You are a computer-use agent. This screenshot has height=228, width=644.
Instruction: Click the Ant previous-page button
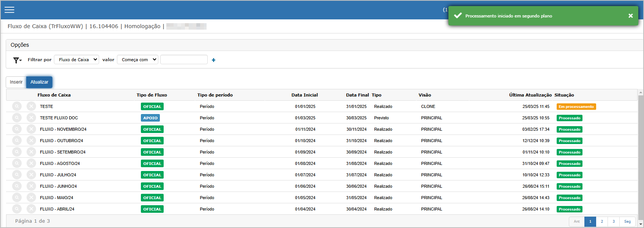tap(577, 222)
